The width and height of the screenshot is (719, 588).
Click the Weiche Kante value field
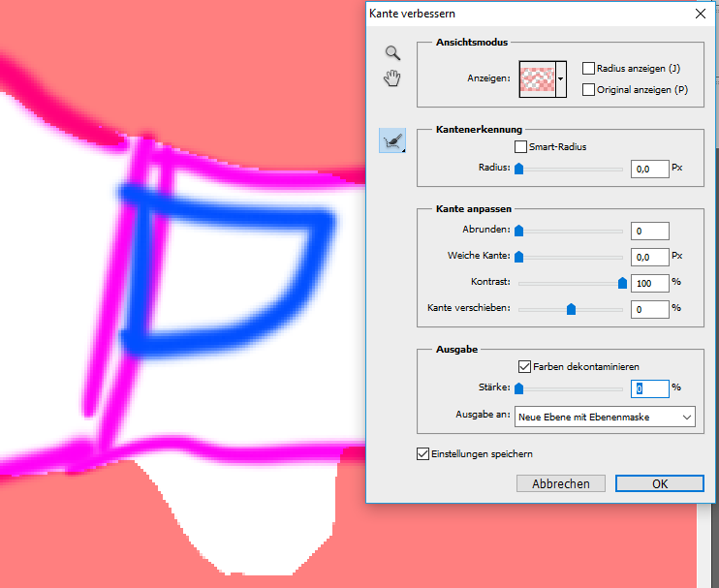click(650, 257)
